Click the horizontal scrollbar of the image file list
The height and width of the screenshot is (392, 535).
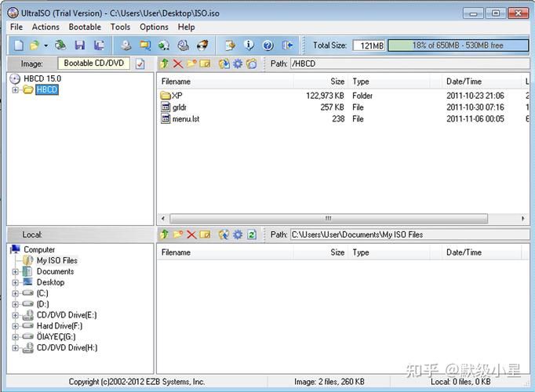329,218
